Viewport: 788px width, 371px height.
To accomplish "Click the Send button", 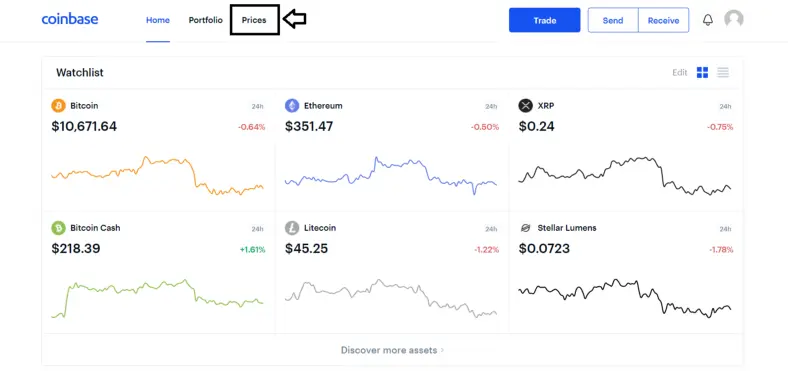I will (613, 20).
